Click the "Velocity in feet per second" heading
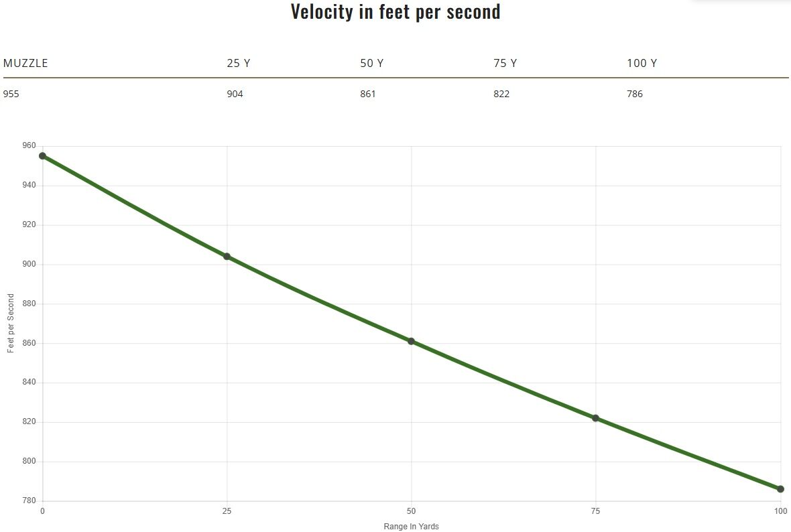 pyautogui.click(x=395, y=11)
